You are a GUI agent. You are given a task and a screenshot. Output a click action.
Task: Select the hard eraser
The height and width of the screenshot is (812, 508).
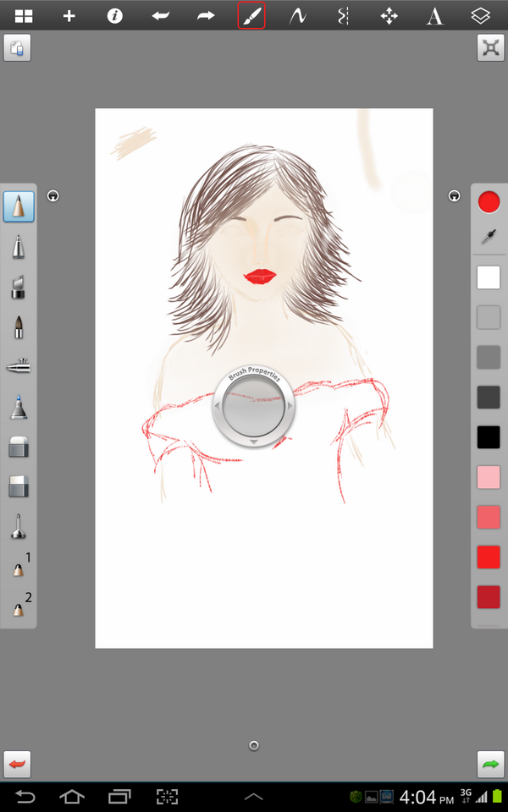(19, 447)
